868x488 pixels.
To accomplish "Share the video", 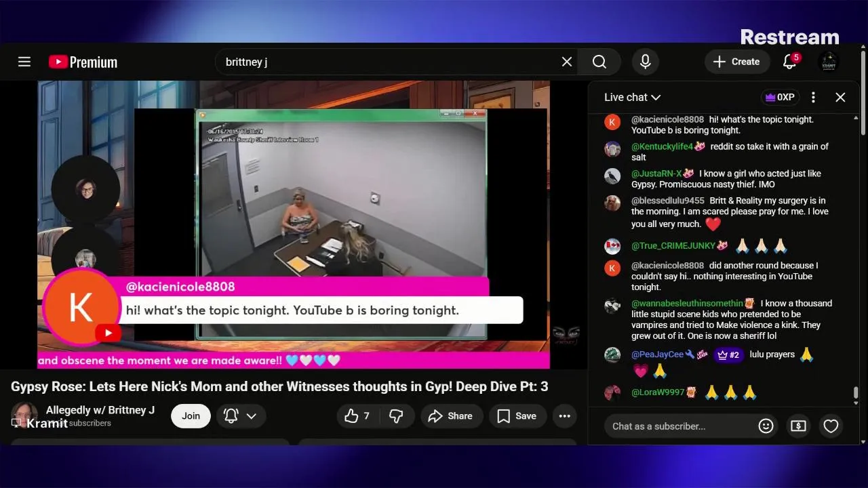I will click(x=452, y=416).
